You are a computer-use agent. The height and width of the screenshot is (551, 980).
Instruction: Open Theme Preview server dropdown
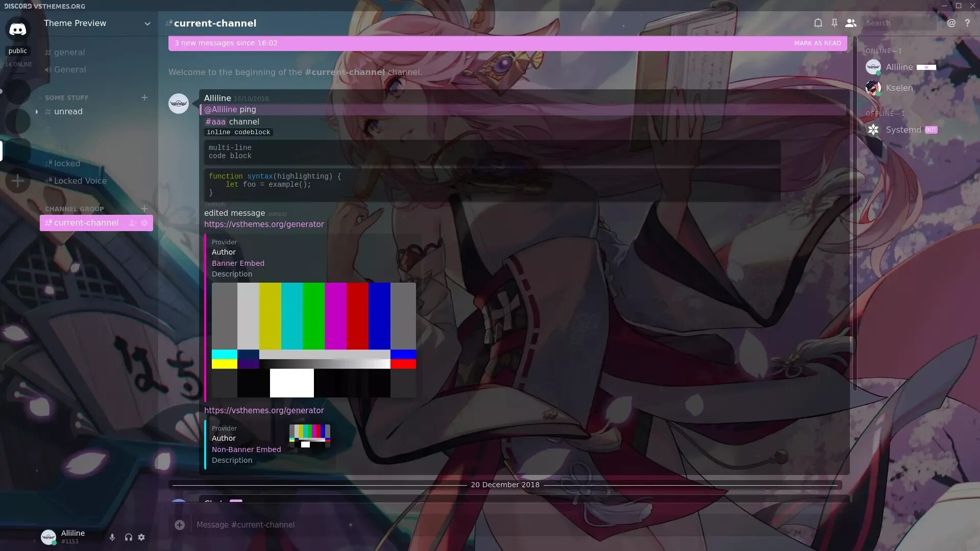97,23
